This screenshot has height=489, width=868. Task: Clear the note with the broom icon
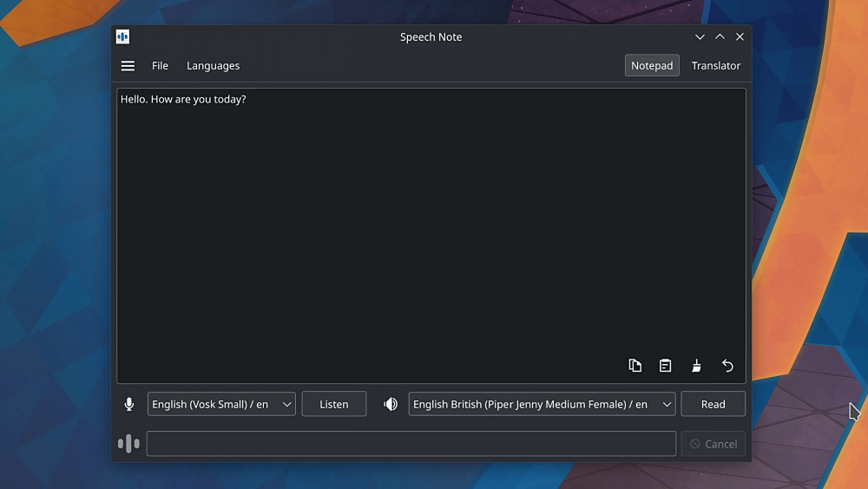696,366
